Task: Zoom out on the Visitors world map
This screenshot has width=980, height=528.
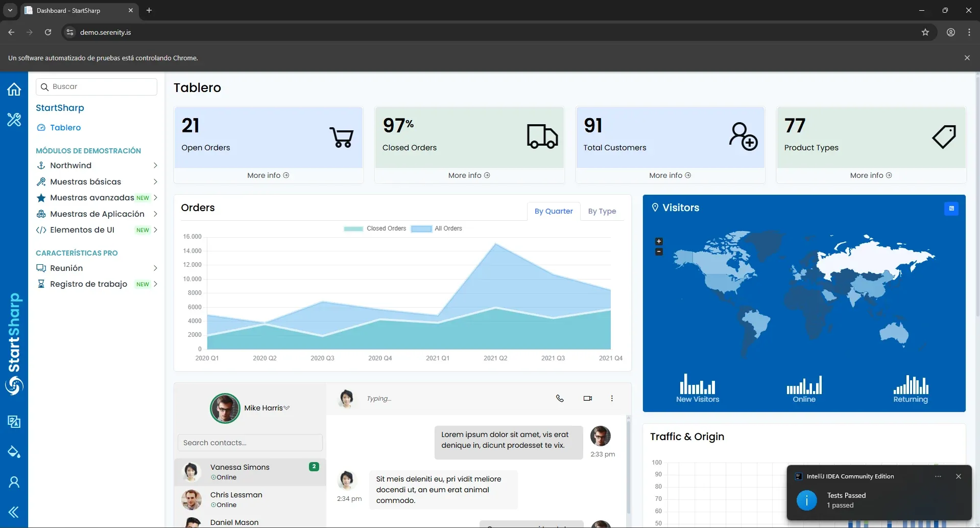Action: pos(659,251)
